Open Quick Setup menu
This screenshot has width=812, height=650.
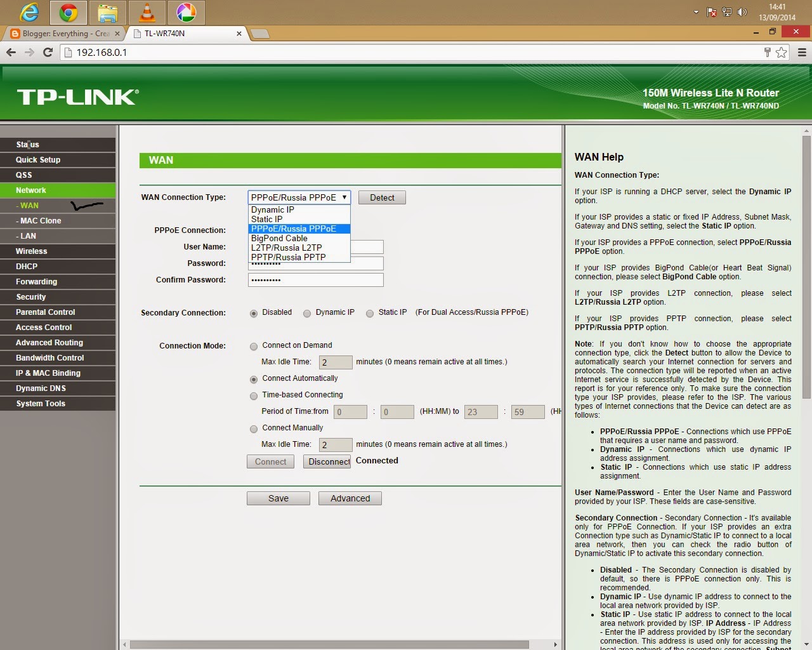[x=58, y=160]
